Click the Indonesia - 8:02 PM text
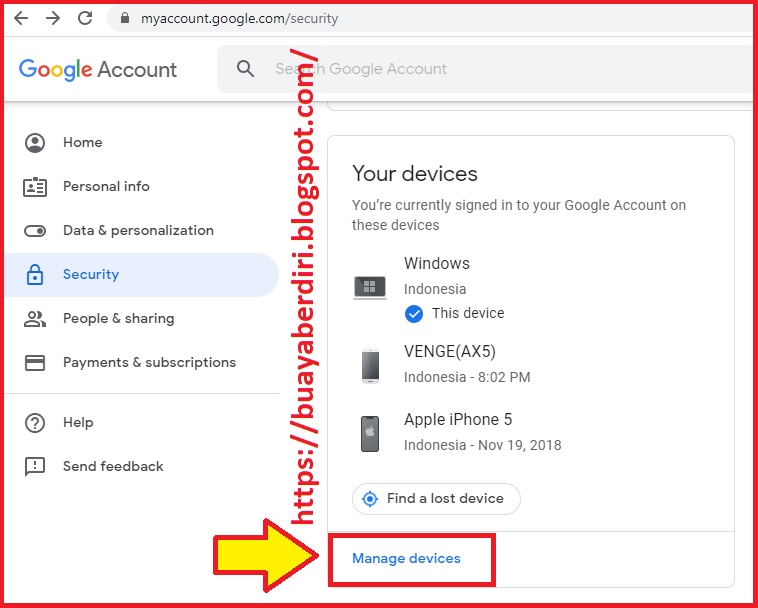 pos(467,377)
